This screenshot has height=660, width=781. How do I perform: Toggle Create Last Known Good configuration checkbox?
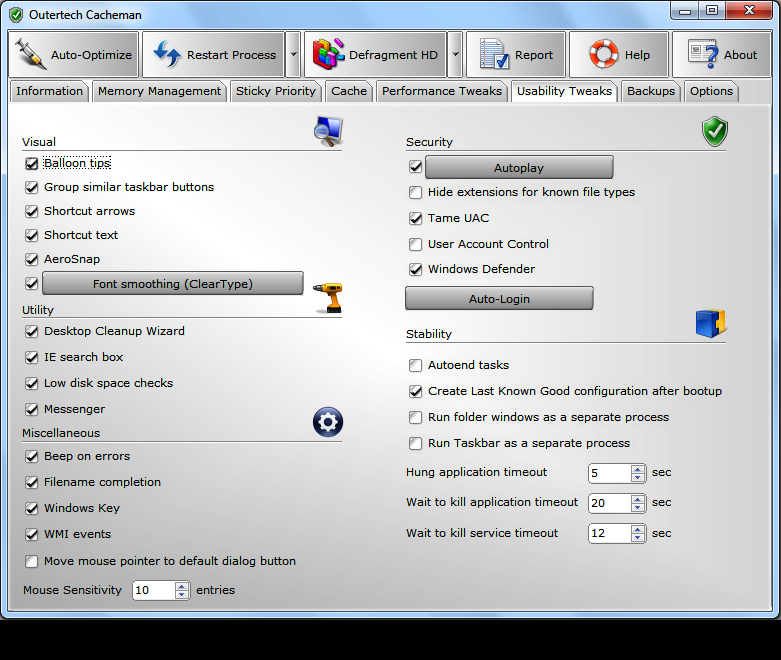pos(415,392)
